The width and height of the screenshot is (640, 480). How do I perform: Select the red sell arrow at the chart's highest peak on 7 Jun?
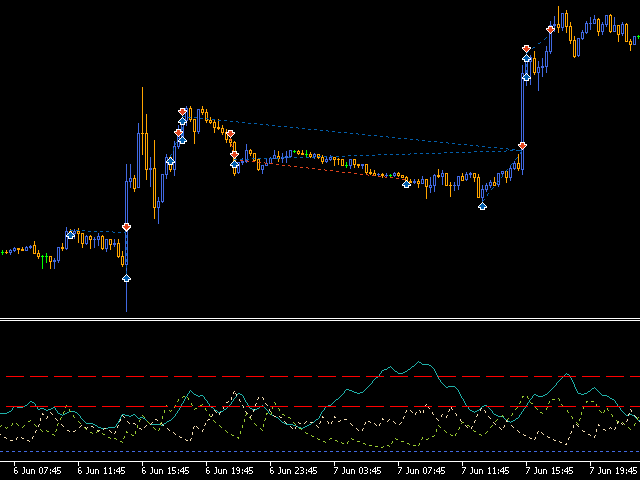tap(550, 29)
